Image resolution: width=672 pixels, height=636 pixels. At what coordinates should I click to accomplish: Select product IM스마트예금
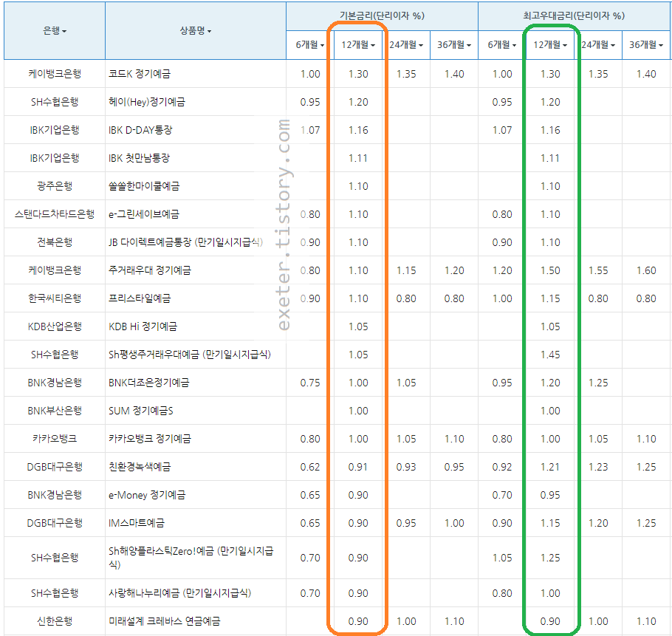[x=137, y=523]
